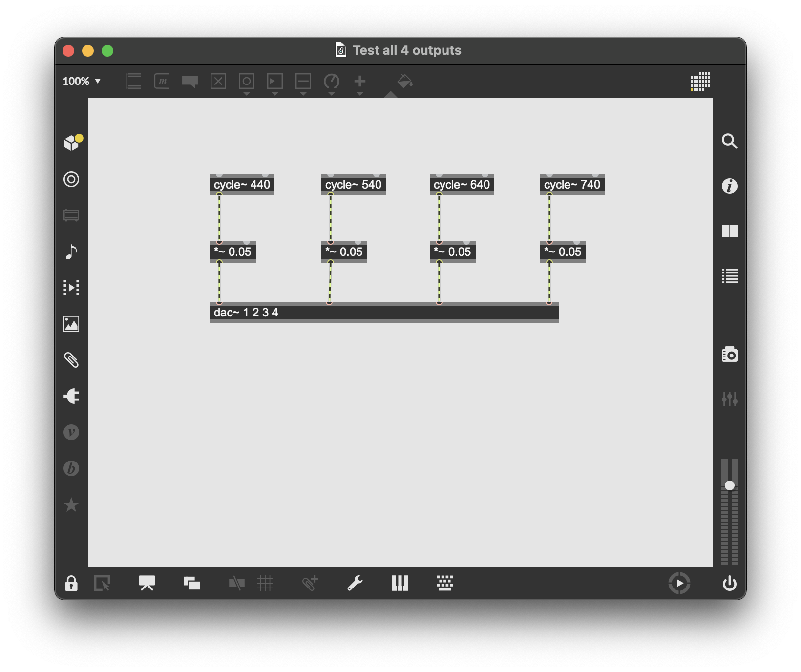Open the plug-ins browser in left sidebar
The width and height of the screenshot is (801, 672).
coord(71,396)
